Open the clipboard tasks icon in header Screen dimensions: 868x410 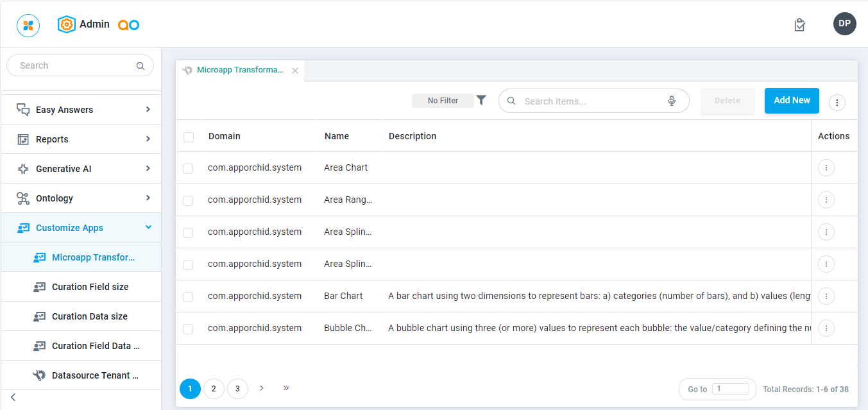point(799,25)
